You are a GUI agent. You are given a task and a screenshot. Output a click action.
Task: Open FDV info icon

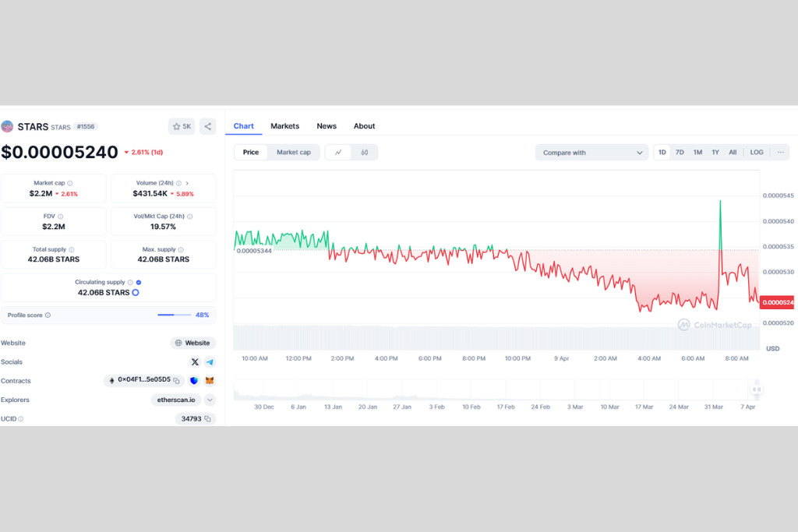click(x=61, y=217)
